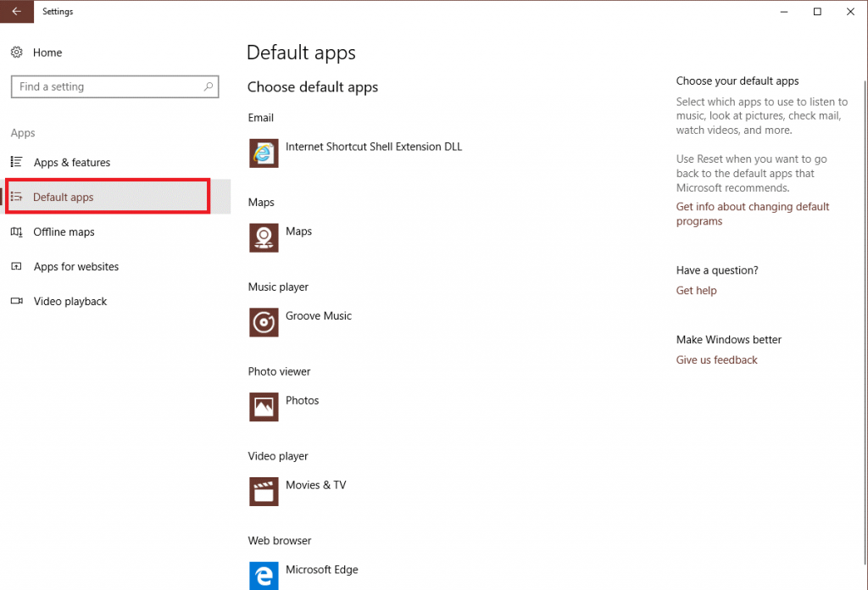Click the Photos app icon
This screenshot has width=868, height=590.
[x=264, y=407]
